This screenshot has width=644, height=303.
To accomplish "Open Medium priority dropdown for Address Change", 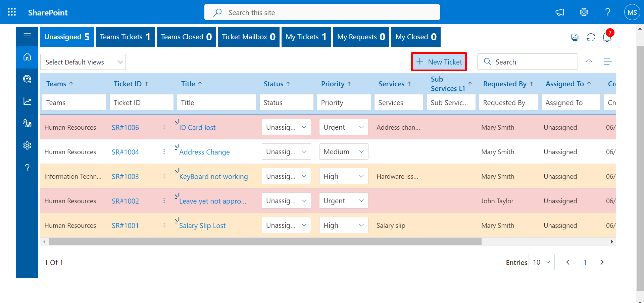I will tap(344, 151).
